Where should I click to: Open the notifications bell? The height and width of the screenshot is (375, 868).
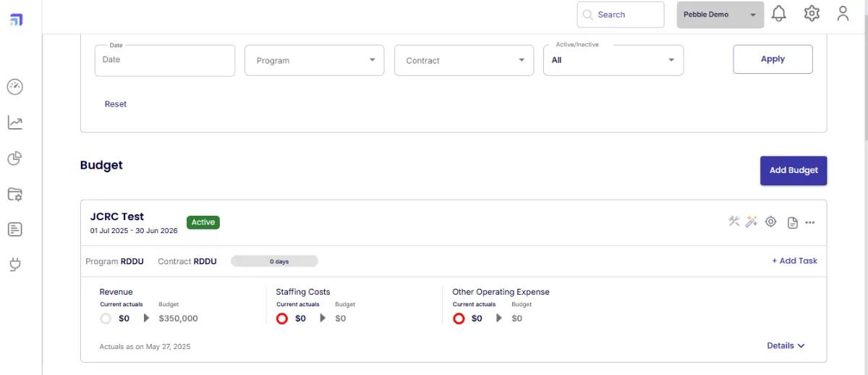tap(779, 14)
